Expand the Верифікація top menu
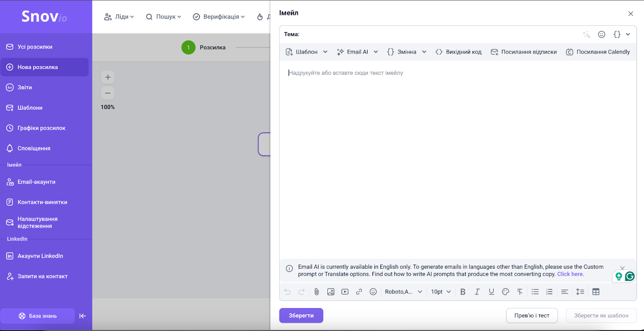 tap(219, 17)
